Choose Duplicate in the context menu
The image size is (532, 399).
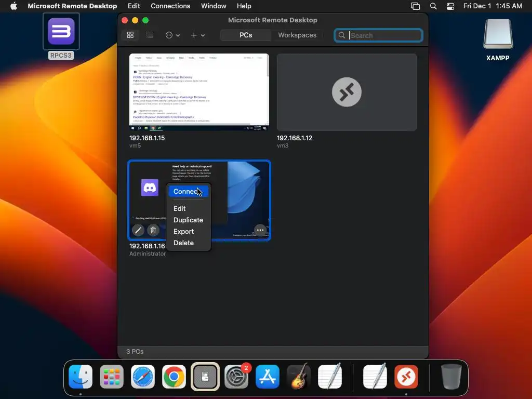[188, 220]
